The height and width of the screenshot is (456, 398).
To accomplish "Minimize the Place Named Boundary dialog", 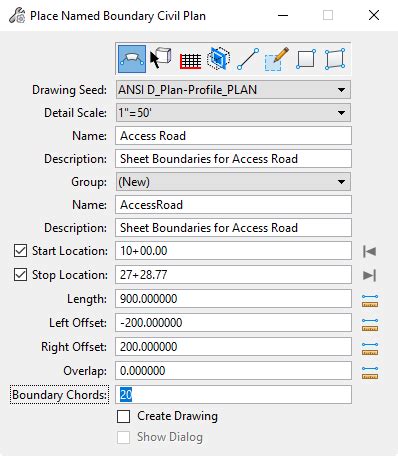I will [283, 15].
